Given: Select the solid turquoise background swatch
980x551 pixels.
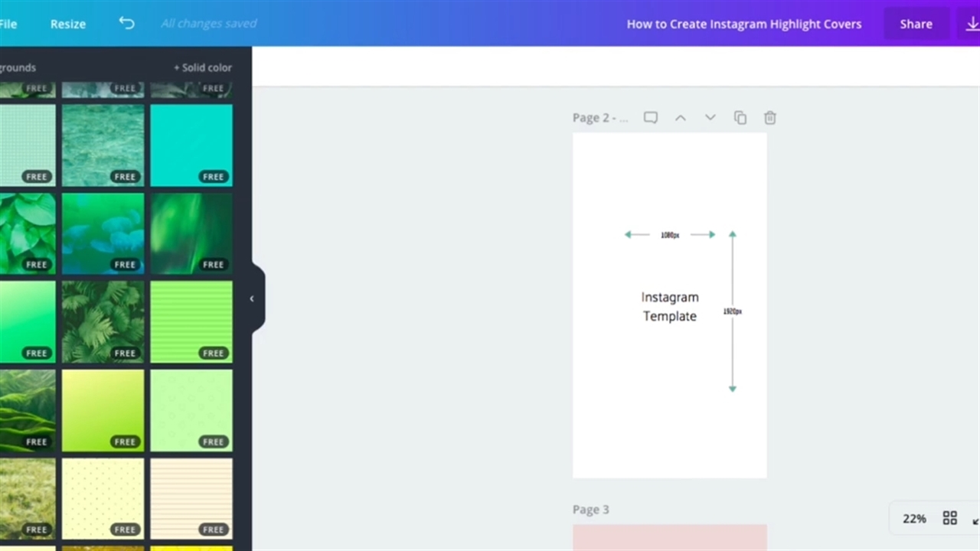Looking at the screenshot, I should 191,145.
